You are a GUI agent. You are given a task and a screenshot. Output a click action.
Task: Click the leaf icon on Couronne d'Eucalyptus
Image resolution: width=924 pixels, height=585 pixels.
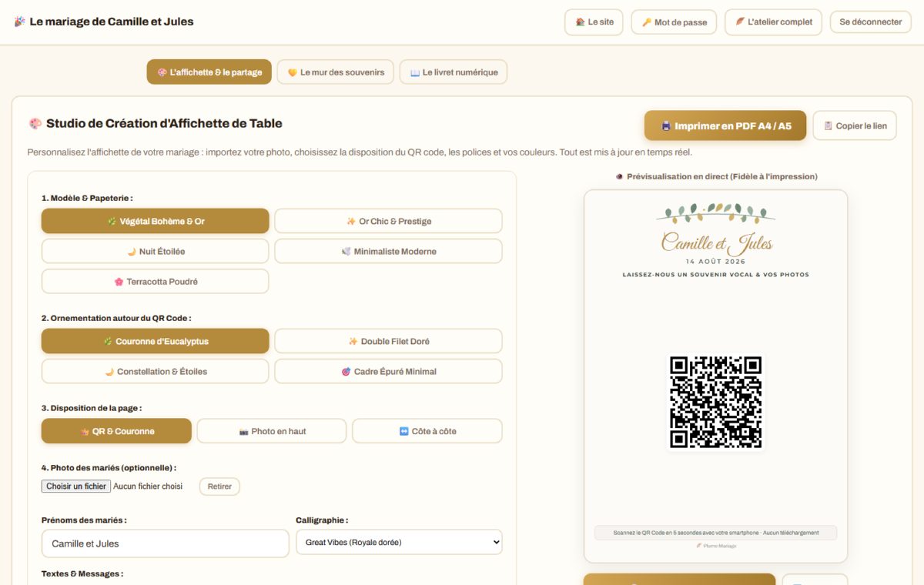click(x=108, y=341)
